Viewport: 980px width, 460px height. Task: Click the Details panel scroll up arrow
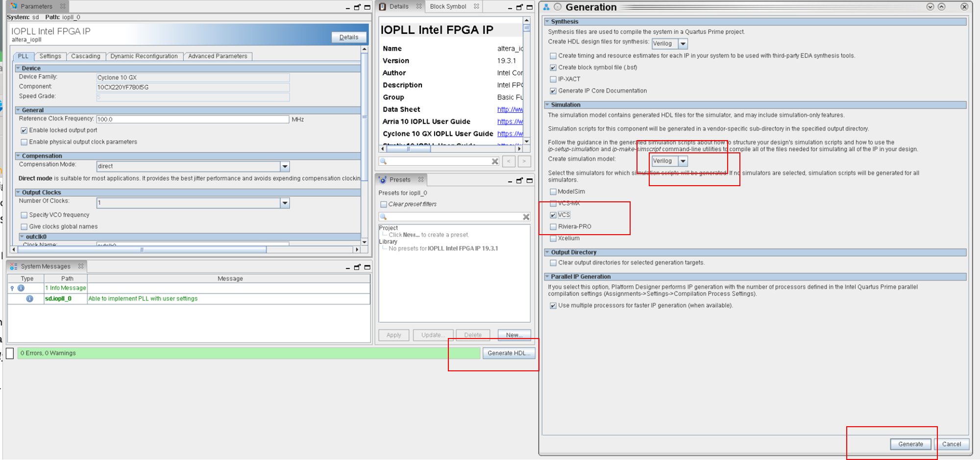click(x=527, y=21)
